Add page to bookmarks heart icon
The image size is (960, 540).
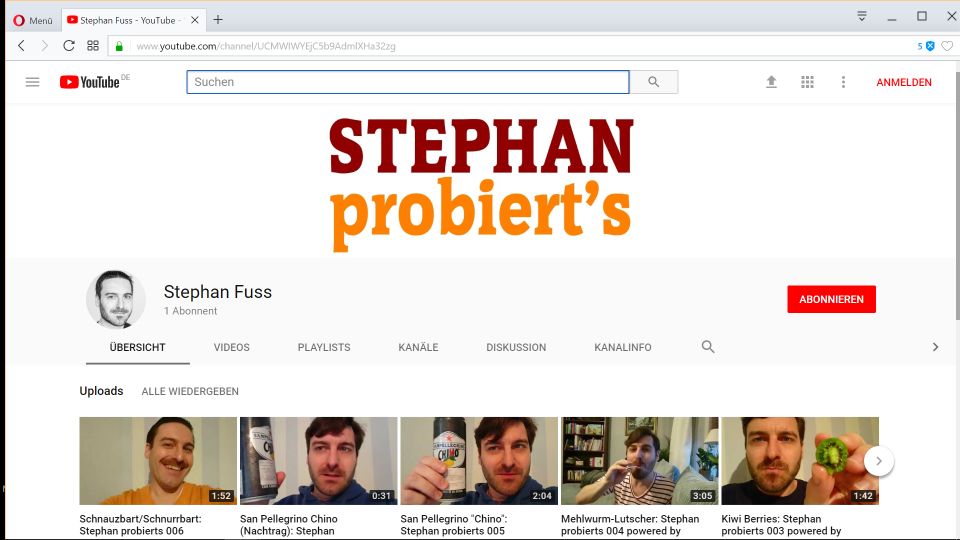[x=947, y=46]
